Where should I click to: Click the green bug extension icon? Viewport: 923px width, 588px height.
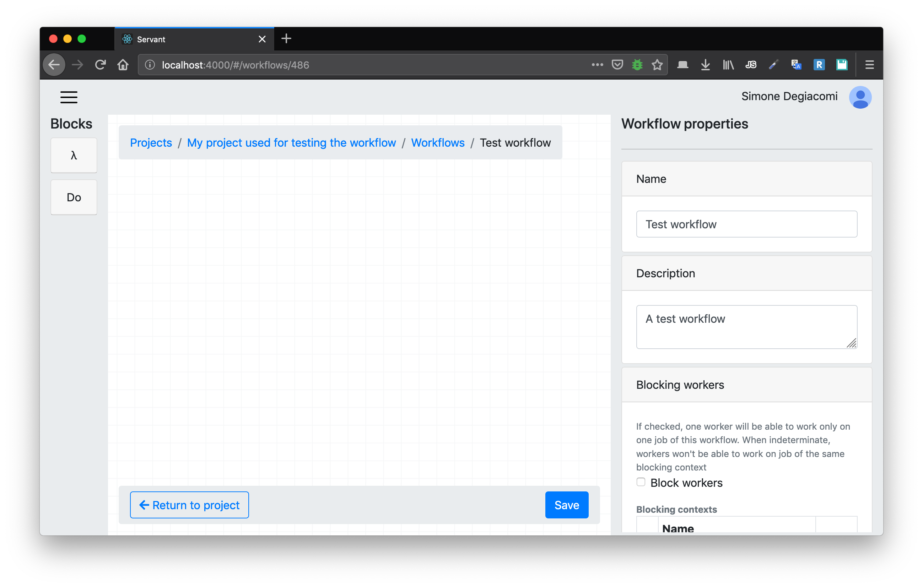(x=637, y=65)
